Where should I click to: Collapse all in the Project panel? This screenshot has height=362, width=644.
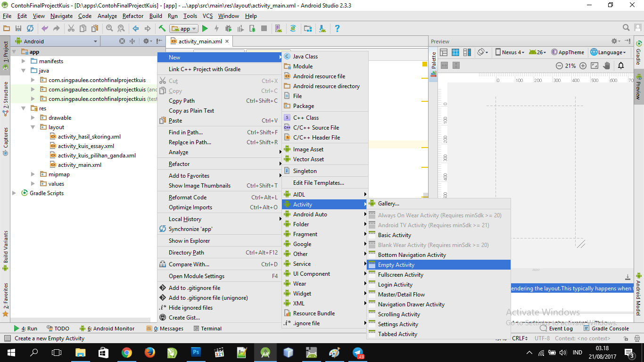click(132, 41)
